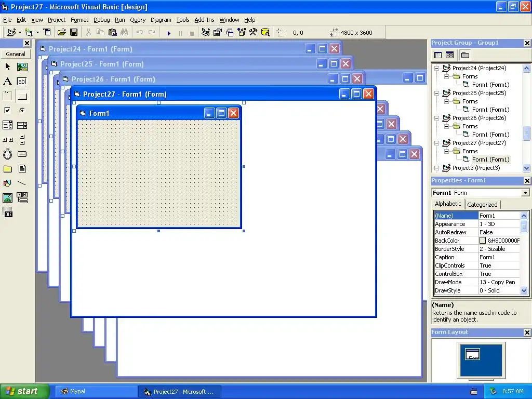The image size is (532, 399).
Task: Start the program with the Run button
Action: click(x=169, y=33)
